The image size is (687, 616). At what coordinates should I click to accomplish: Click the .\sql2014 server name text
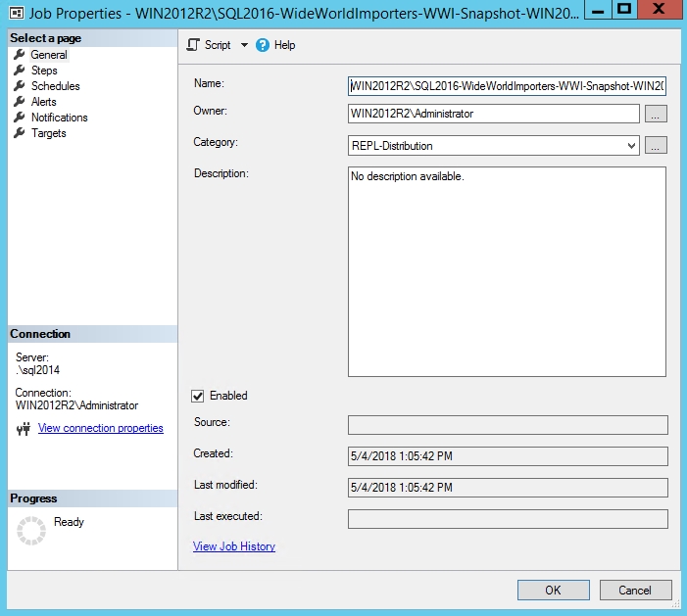[x=37, y=370]
